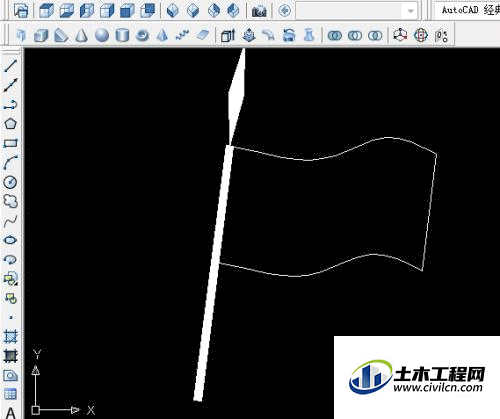This screenshot has height=419, width=500.
Task: Select the Circle tool
Action: point(10,182)
